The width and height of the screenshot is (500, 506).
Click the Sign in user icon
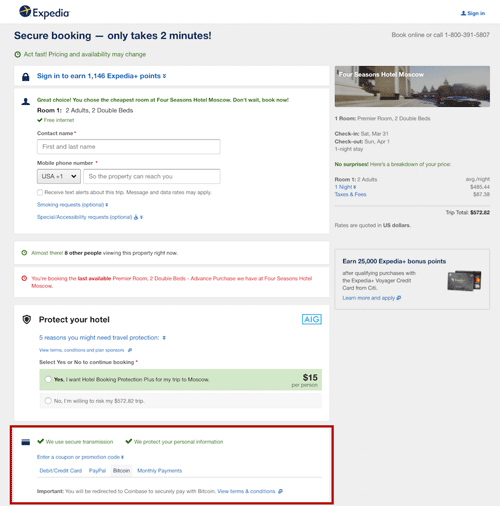(463, 13)
